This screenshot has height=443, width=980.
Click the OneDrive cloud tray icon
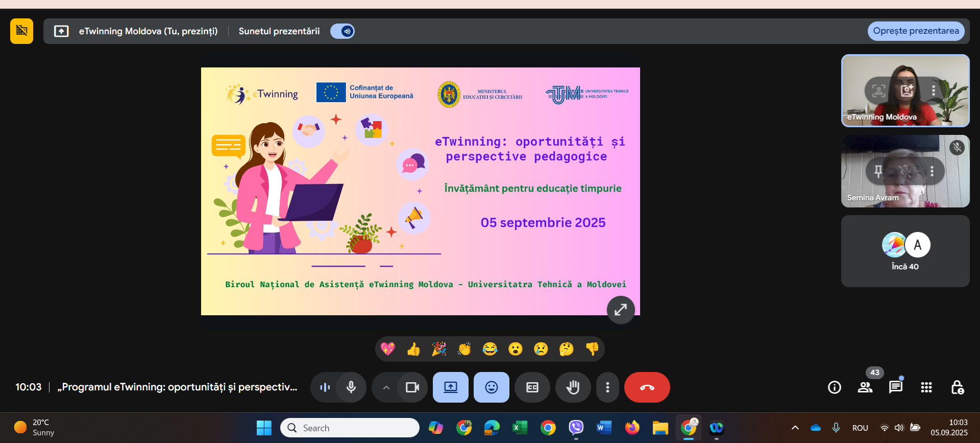click(816, 428)
